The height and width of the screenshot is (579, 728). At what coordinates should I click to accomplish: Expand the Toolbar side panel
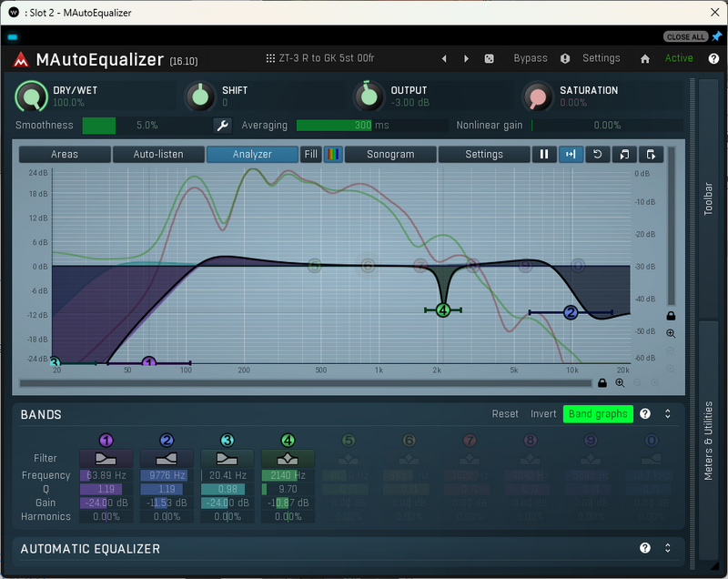pyautogui.click(x=708, y=198)
